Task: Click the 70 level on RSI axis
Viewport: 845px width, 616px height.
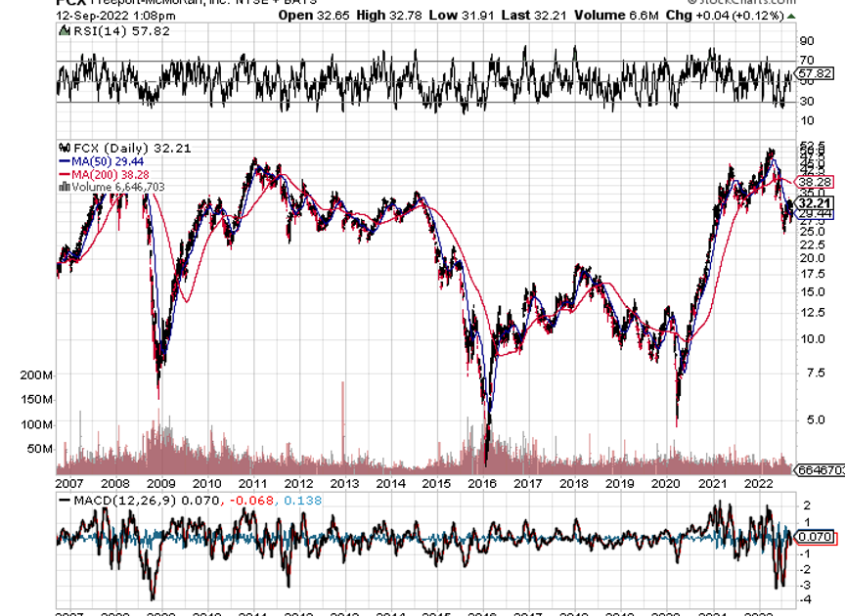Action: (x=807, y=61)
